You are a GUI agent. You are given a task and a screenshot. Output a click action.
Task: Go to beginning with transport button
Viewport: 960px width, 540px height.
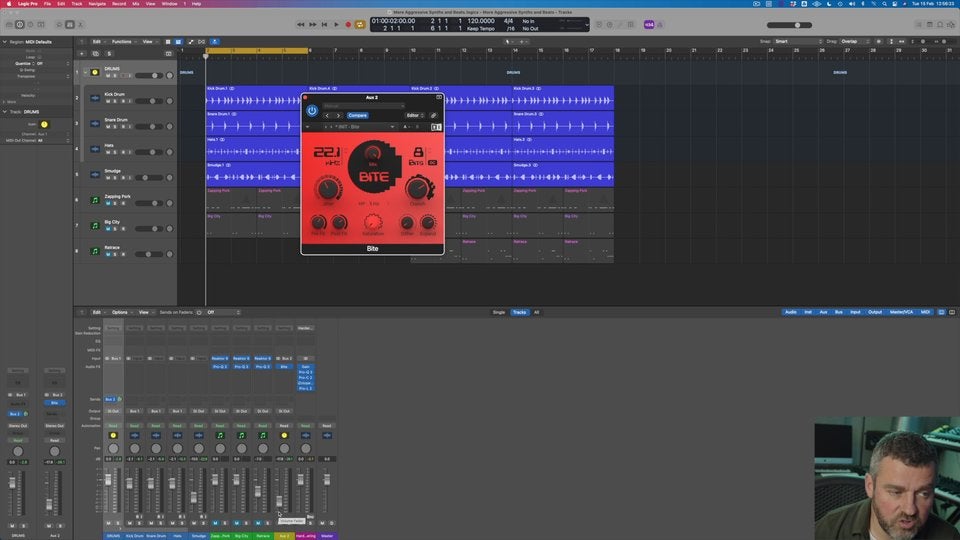point(324,24)
